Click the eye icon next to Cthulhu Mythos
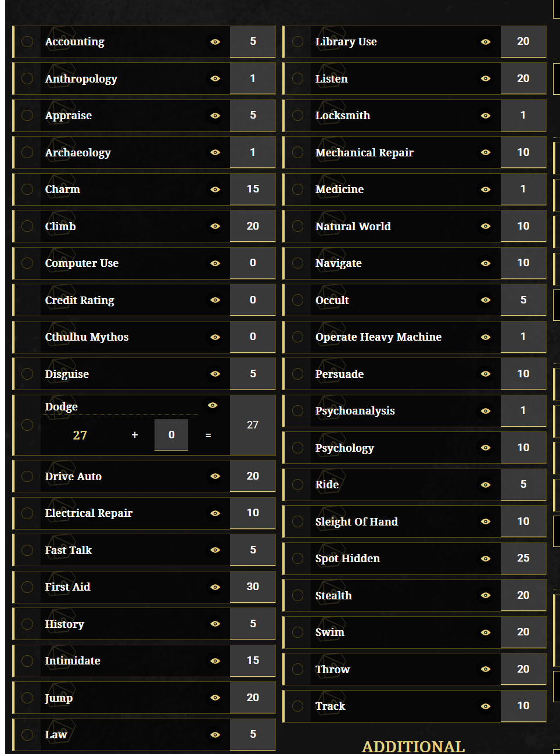The width and height of the screenshot is (560, 754). click(215, 337)
